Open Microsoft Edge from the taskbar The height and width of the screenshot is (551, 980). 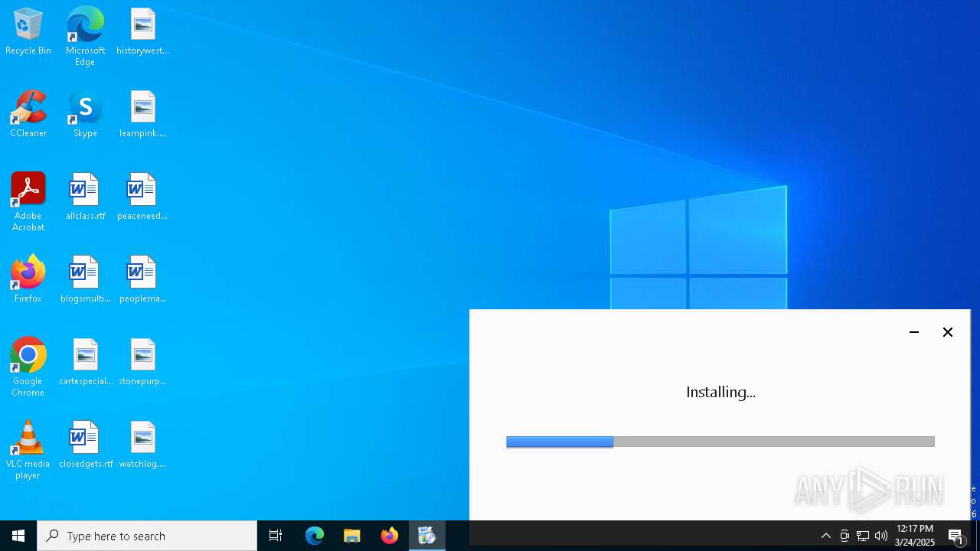pyautogui.click(x=315, y=536)
